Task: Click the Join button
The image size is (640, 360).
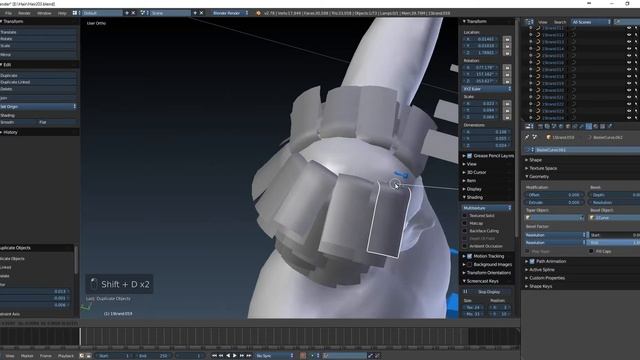Action: (x=38, y=98)
